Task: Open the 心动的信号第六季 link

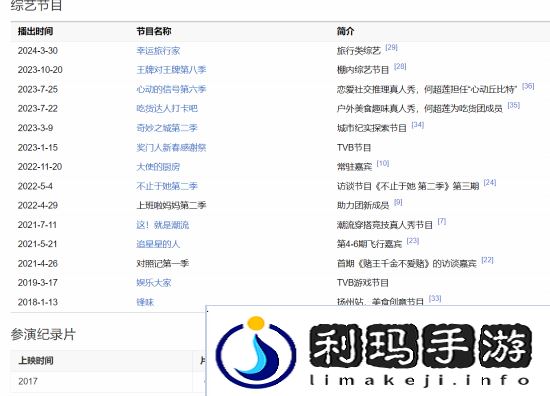Action: tap(171, 89)
